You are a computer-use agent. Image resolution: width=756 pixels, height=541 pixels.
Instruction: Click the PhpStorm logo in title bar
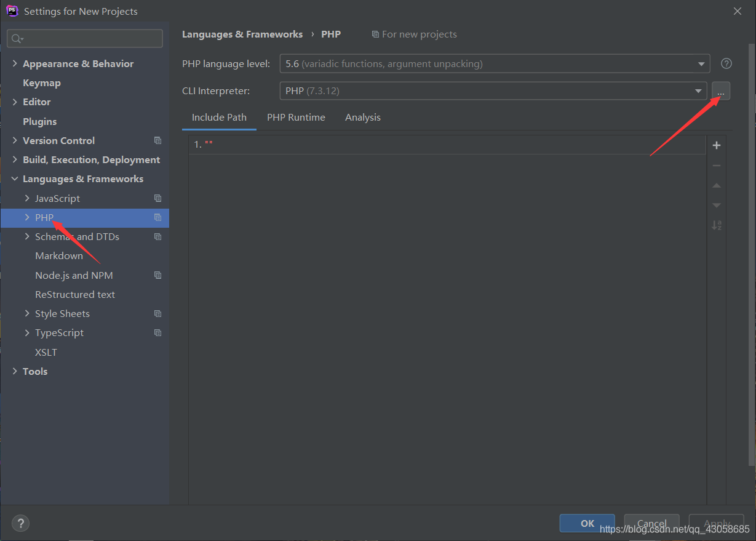(x=12, y=10)
